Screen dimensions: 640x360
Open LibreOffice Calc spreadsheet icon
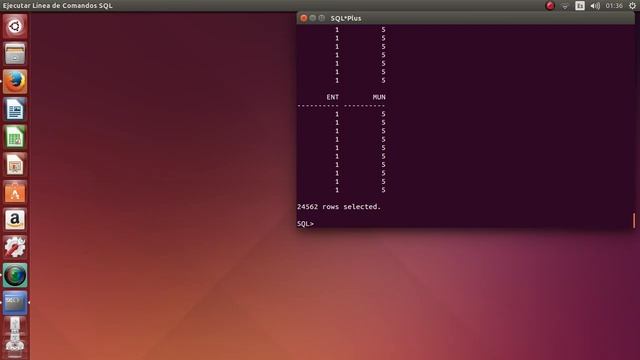click(15, 137)
